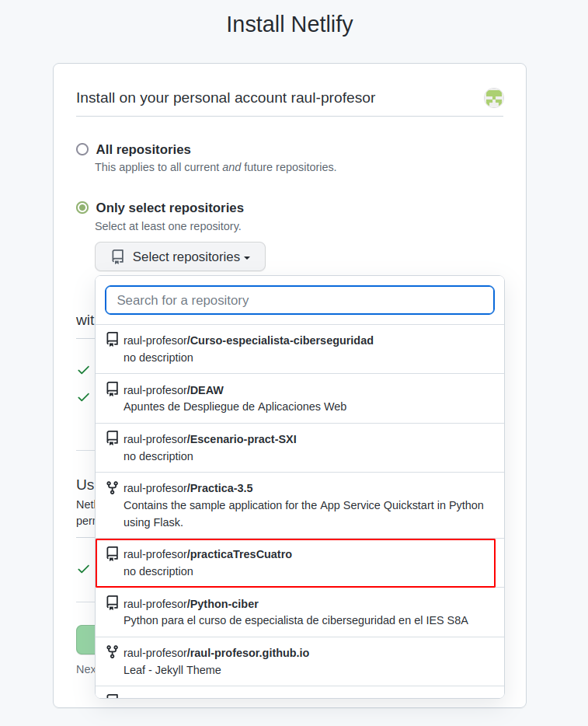588x726 pixels.
Task: Focus the Search for a repository field
Action: pyautogui.click(x=300, y=300)
